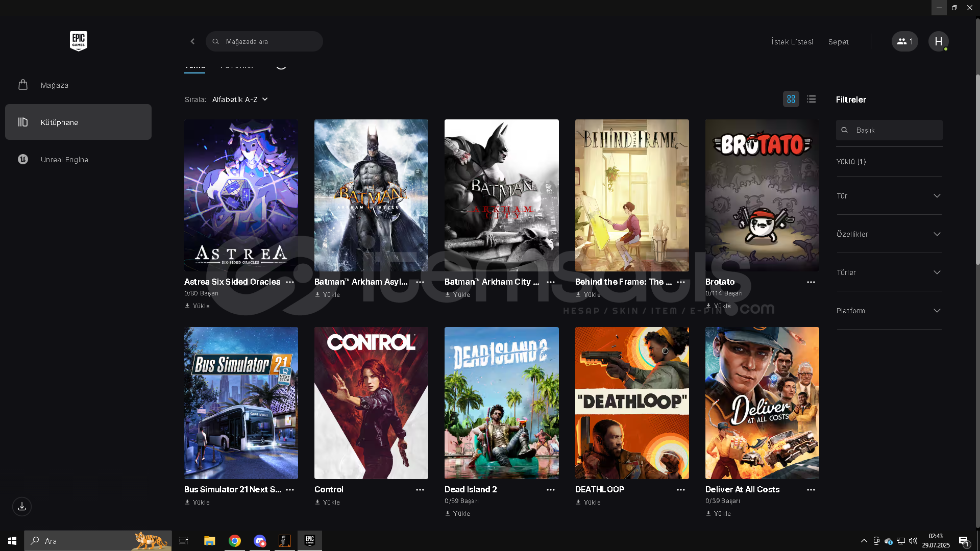This screenshot has height=551, width=980.
Task: Click Yükle for Batman Arkham Asylum
Action: tap(327, 295)
